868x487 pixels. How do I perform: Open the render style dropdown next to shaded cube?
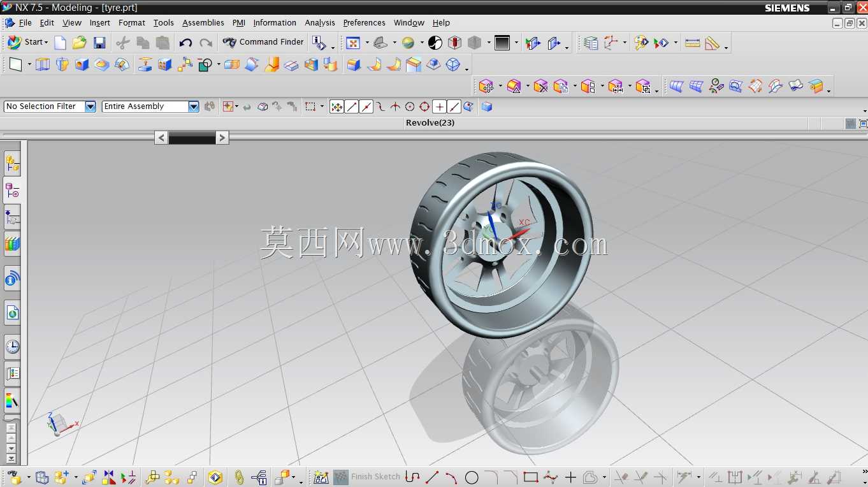tap(489, 43)
